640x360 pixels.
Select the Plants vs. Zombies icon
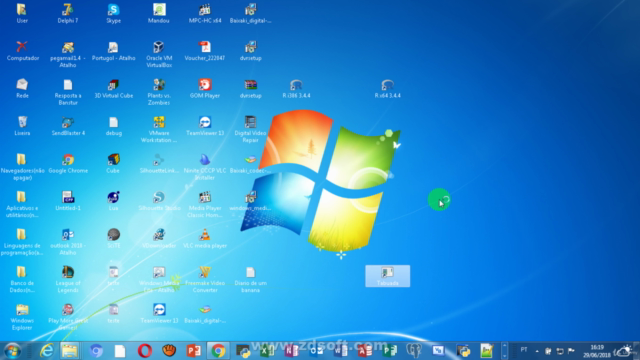(159, 91)
